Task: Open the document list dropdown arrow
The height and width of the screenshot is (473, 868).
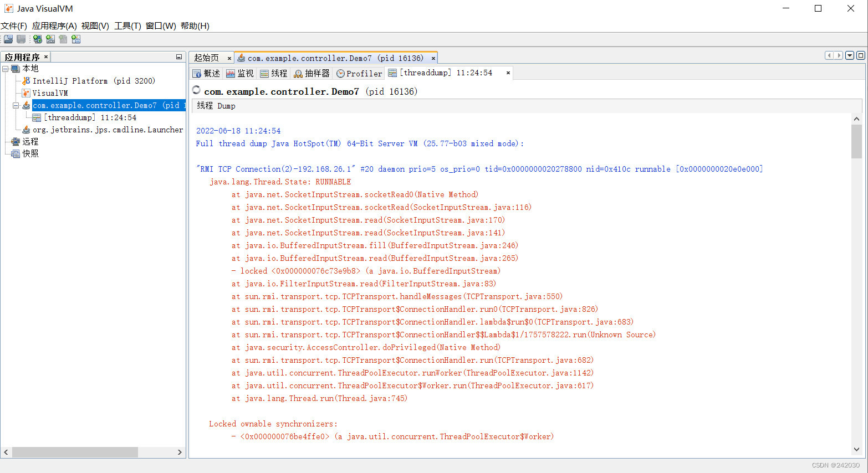Action: [850, 55]
